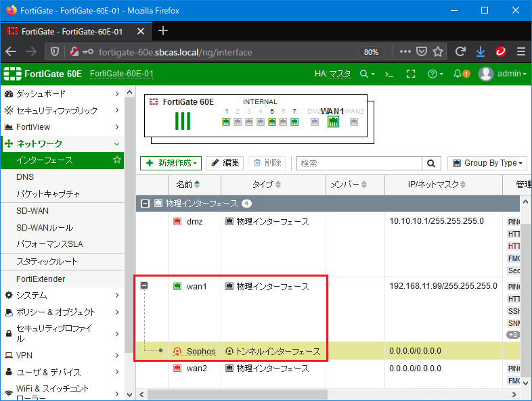Open the notifications bell
Image resolution: width=532 pixels, height=401 pixels.
pyautogui.click(x=461, y=74)
